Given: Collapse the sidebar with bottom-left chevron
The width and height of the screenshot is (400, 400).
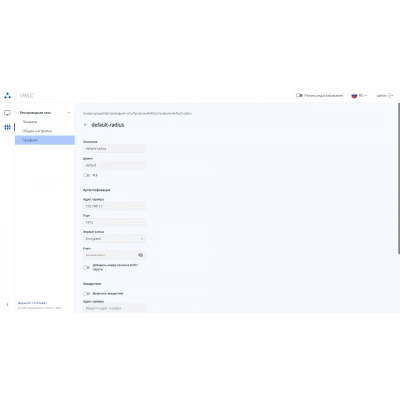Looking at the screenshot, I should pyautogui.click(x=7, y=304).
